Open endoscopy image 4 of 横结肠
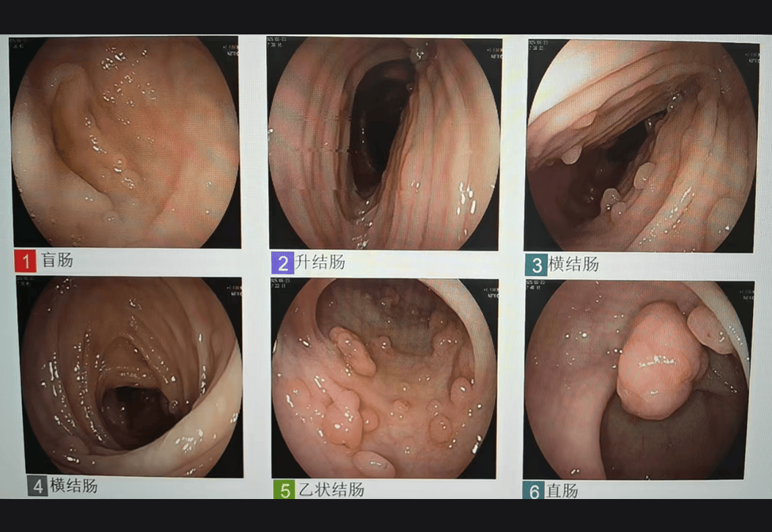The height and width of the screenshot is (532, 772). point(130,377)
